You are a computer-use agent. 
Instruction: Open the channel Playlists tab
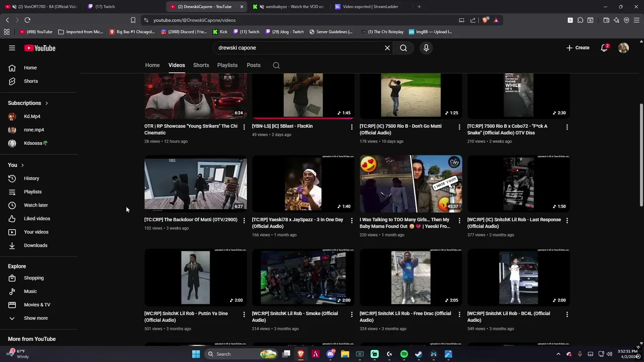[x=227, y=65]
